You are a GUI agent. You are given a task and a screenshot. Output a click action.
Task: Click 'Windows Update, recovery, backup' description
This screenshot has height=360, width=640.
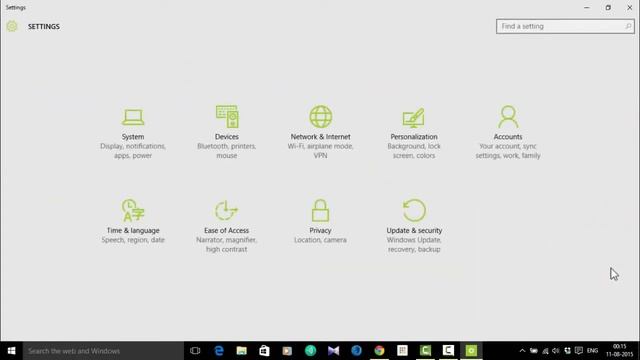(414, 244)
